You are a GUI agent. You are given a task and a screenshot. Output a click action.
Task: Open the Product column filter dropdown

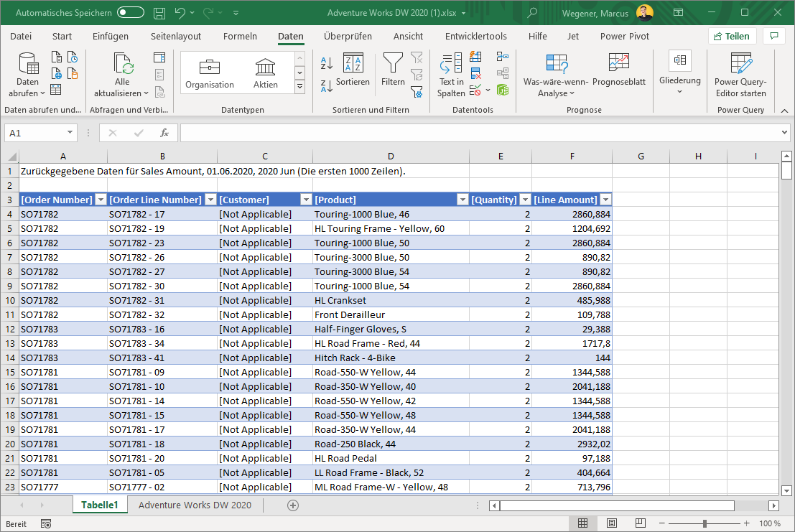pyautogui.click(x=462, y=200)
